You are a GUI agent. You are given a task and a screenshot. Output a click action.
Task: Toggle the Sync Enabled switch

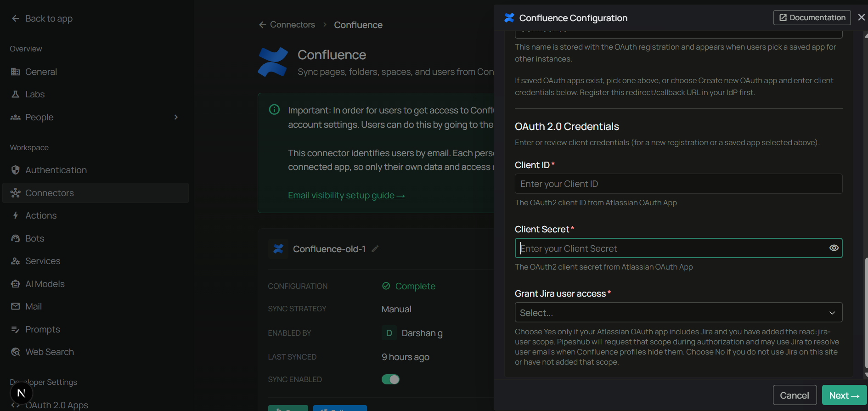390,379
